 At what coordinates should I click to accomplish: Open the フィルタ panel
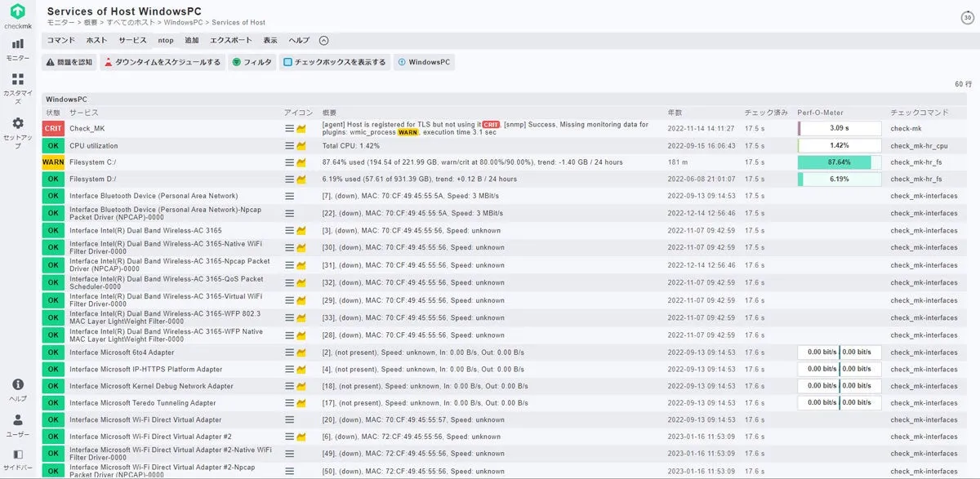pos(252,62)
